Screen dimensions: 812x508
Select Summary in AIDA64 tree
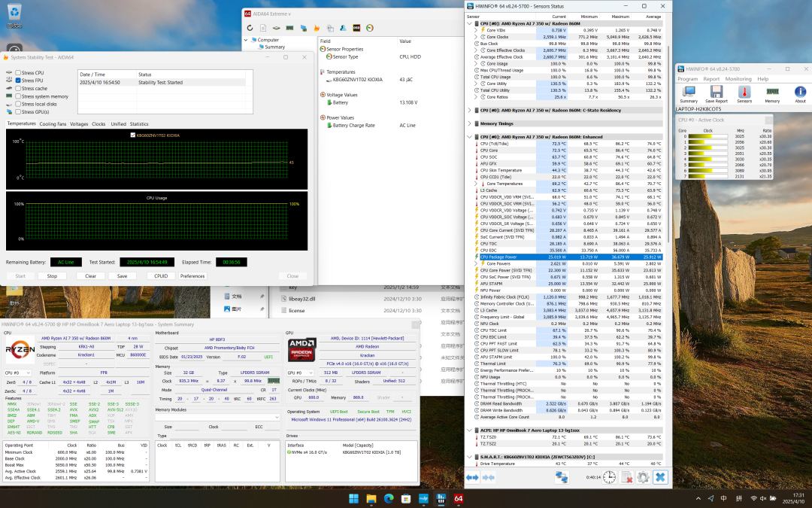tap(274, 47)
